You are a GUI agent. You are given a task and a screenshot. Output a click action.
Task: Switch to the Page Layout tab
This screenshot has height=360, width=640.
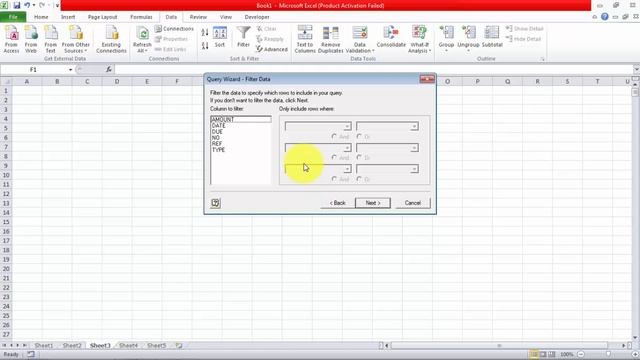pyautogui.click(x=102, y=17)
